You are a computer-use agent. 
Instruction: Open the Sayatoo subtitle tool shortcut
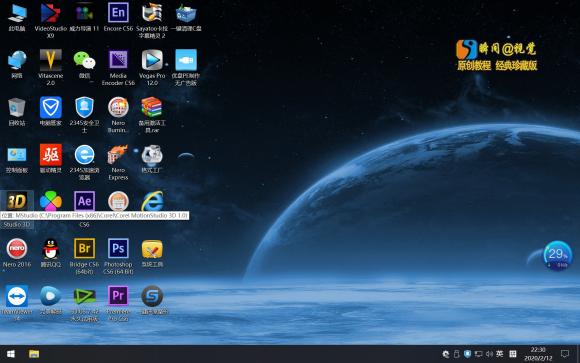tap(152, 14)
